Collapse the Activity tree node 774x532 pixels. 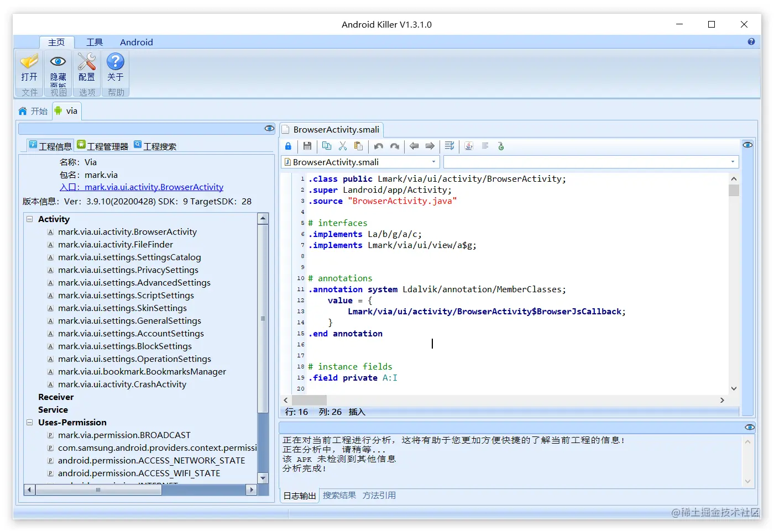[x=29, y=219]
